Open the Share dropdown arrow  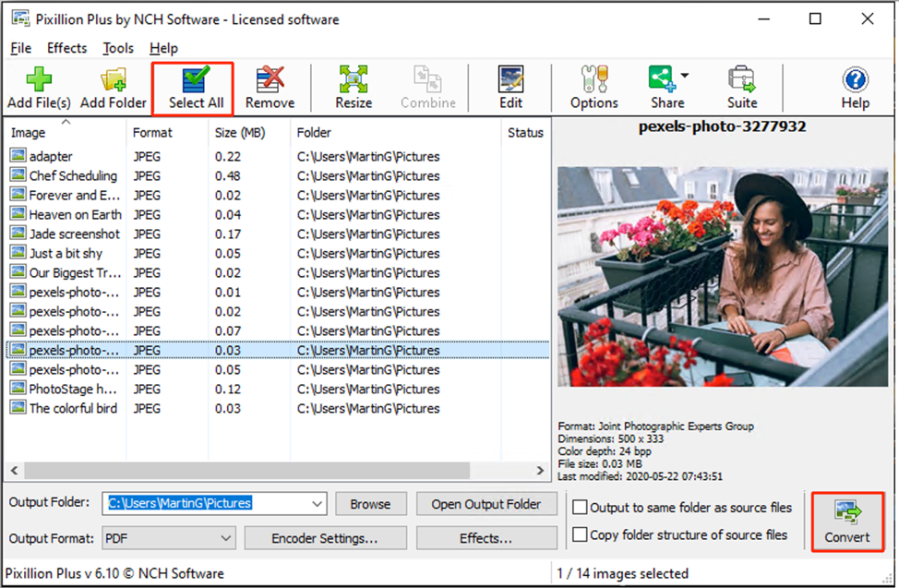pos(683,75)
